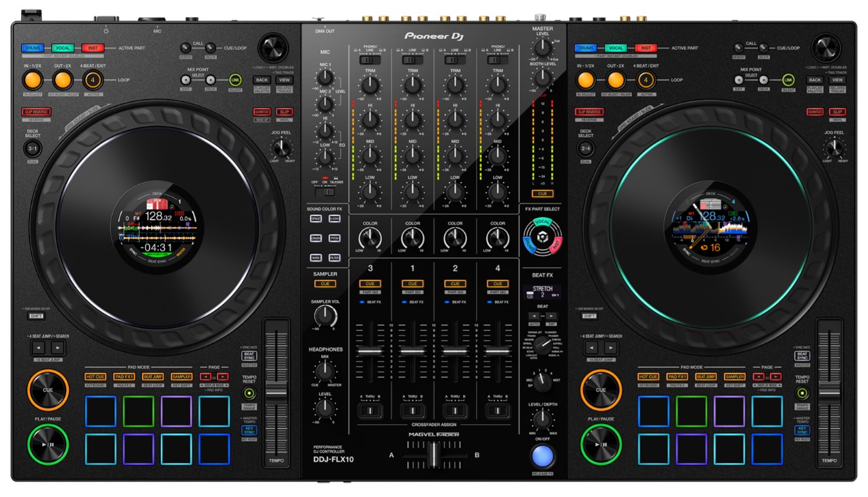This screenshot has width=868, height=497.
Task: Select the VOCAL part in FX PART SELECT
Action: [x=542, y=222]
